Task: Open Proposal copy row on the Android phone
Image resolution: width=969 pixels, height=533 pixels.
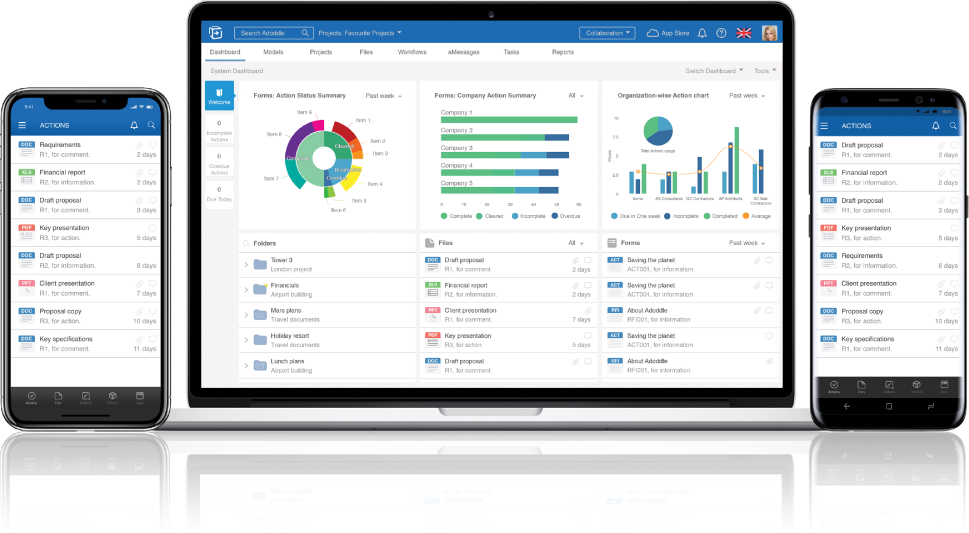Action: click(889, 316)
